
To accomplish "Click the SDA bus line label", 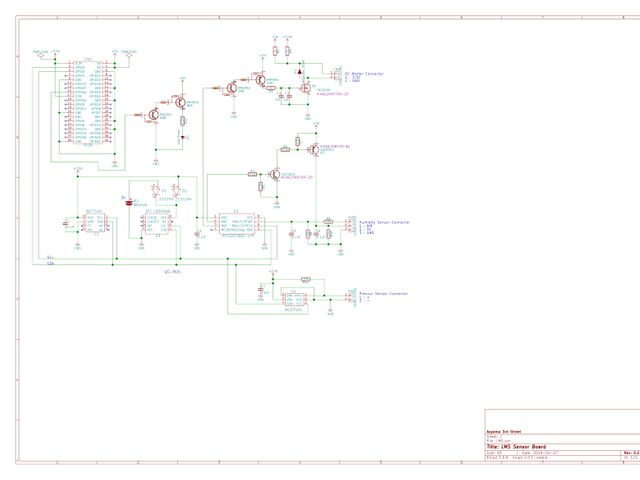I will pyautogui.click(x=50, y=264).
